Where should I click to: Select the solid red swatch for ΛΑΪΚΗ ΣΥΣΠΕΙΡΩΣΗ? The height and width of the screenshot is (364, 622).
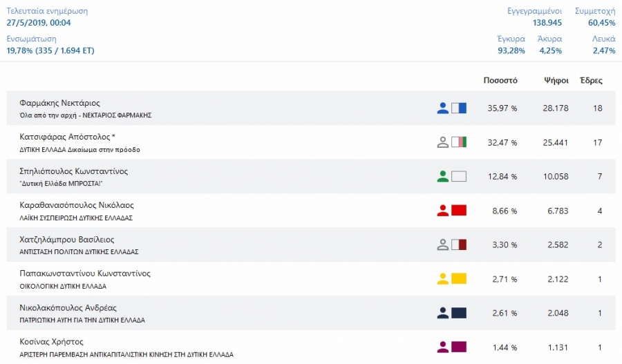(459, 210)
